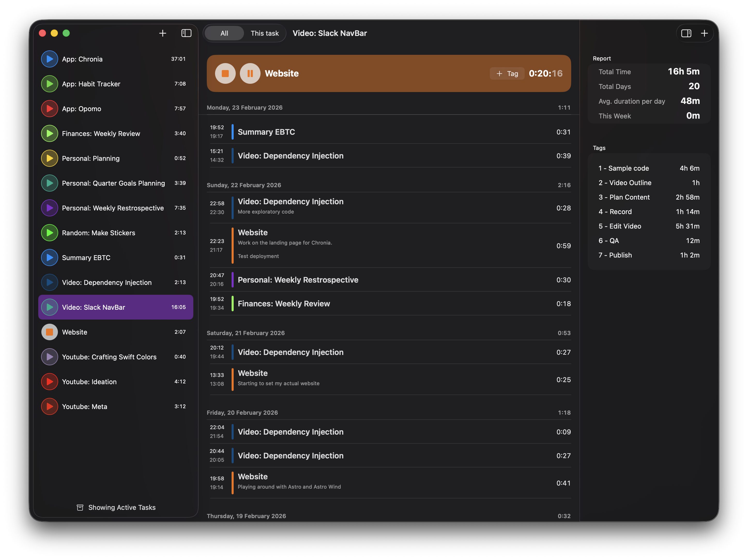The width and height of the screenshot is (748, 560).
Task: Click the purple color bar on Weekly Restrospective entry
Action: pyautogui.click(x=232, y=280)
